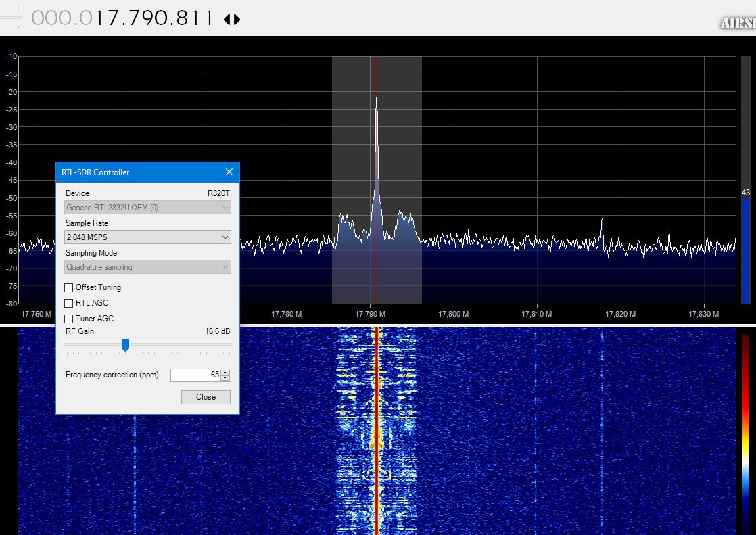Click the tuned frequency display 17.790.811
This screenshot has height=535, width=756.
122,19
